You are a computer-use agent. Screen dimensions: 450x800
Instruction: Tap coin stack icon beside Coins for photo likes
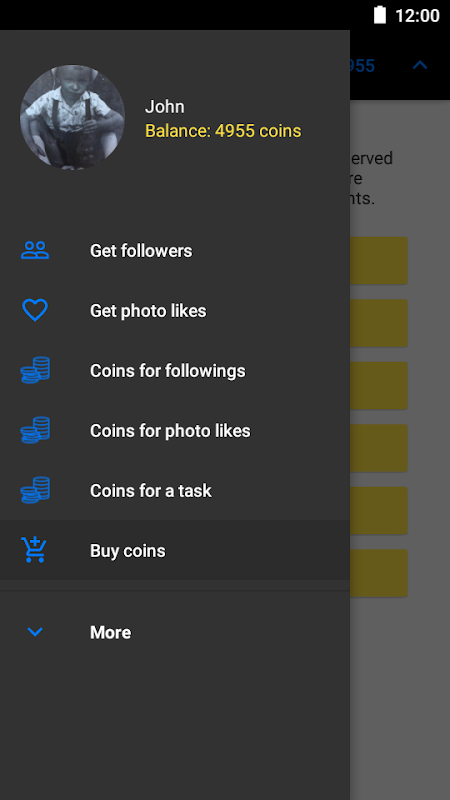pyautogui.click(x=35, y=430)
